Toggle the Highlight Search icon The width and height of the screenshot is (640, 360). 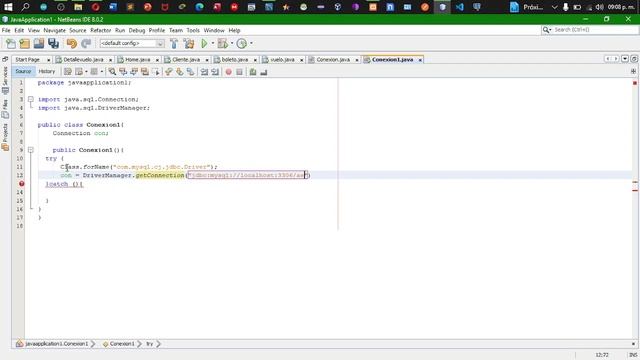(x=145, y=72)
